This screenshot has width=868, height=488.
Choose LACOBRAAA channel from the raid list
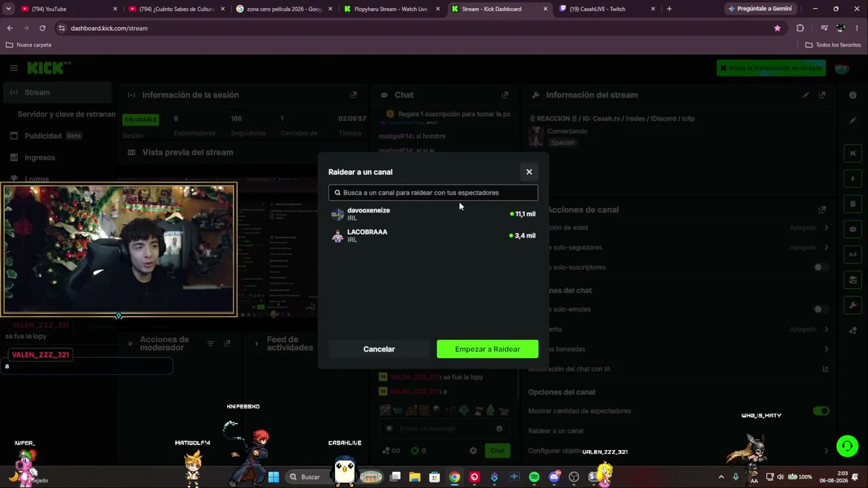coord(433,236)
